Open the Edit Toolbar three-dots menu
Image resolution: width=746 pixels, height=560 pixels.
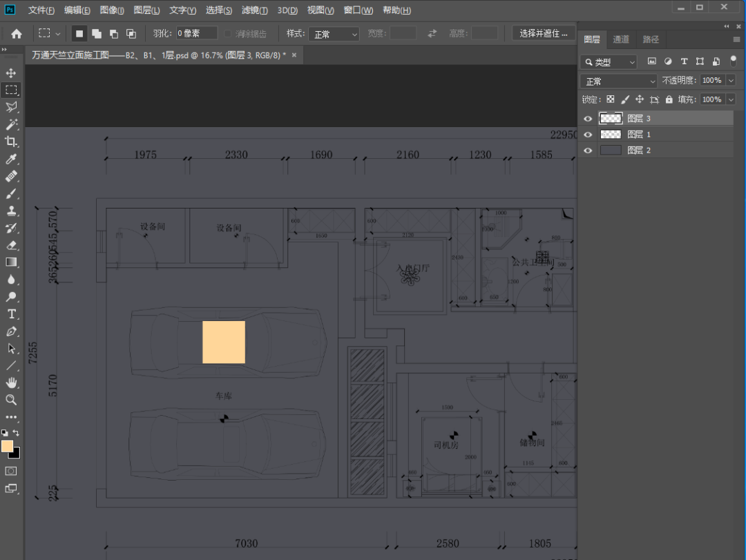(x=11, y=417)
